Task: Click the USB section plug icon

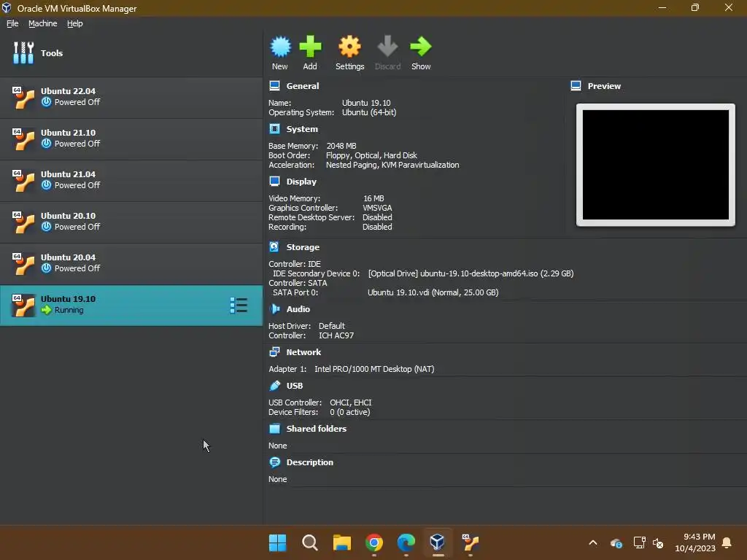Action: click(274, 386)
